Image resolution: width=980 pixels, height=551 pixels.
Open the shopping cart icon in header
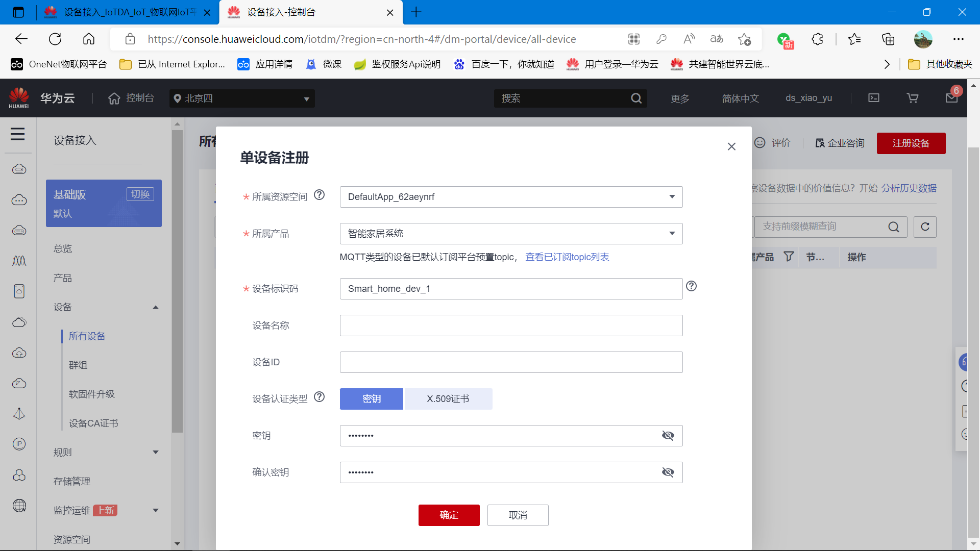coord(913,98)
